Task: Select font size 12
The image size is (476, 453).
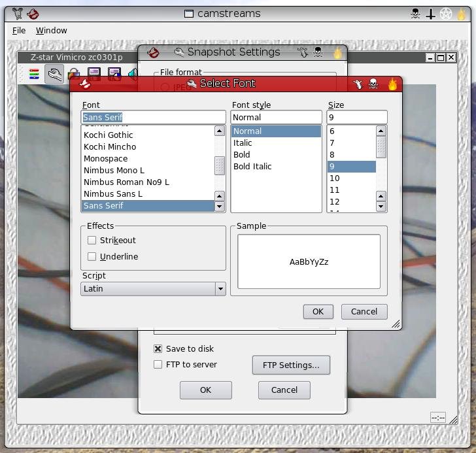Action: pyautogui.click(x=352, y=202)
